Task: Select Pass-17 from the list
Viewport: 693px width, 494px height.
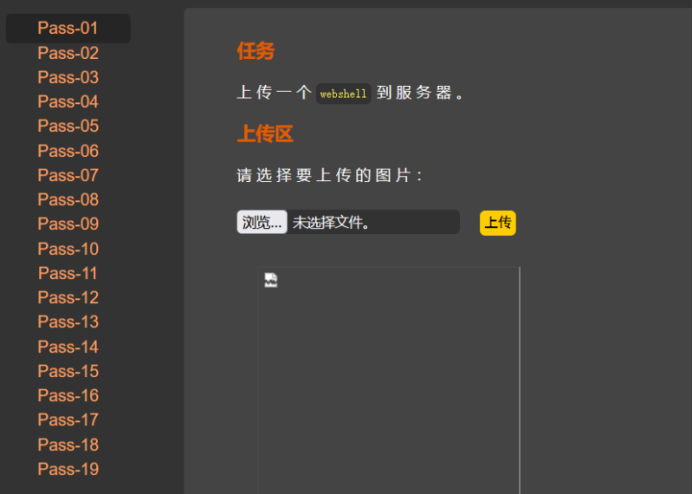Action: coord(68,420)
